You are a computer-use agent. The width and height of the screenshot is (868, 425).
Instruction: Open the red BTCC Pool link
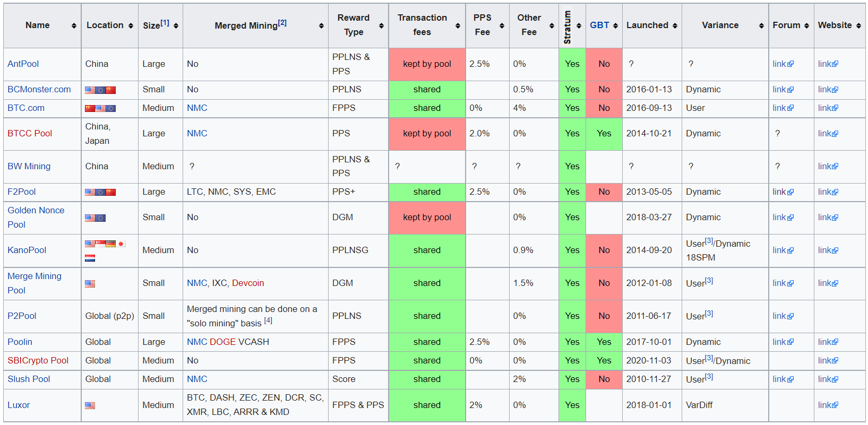coord(30,133)
